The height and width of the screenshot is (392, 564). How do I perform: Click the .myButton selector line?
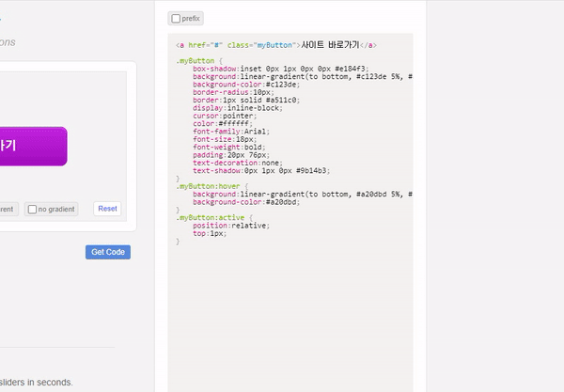199,61
